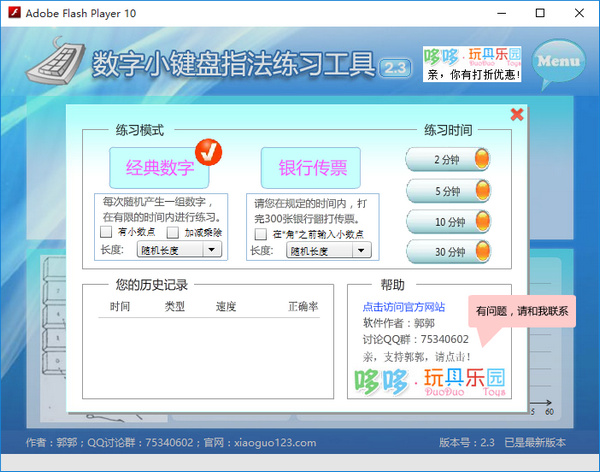The width and height of the screenshot is (600, 472).
Task: Close the settings dialog with red X
Action: (x=517, y=114)
